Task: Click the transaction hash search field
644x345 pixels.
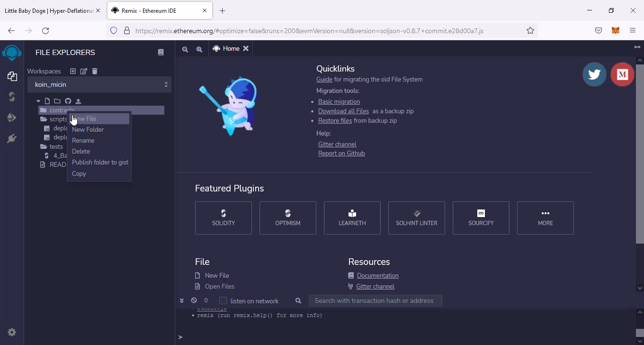Action: click(375, 300)
